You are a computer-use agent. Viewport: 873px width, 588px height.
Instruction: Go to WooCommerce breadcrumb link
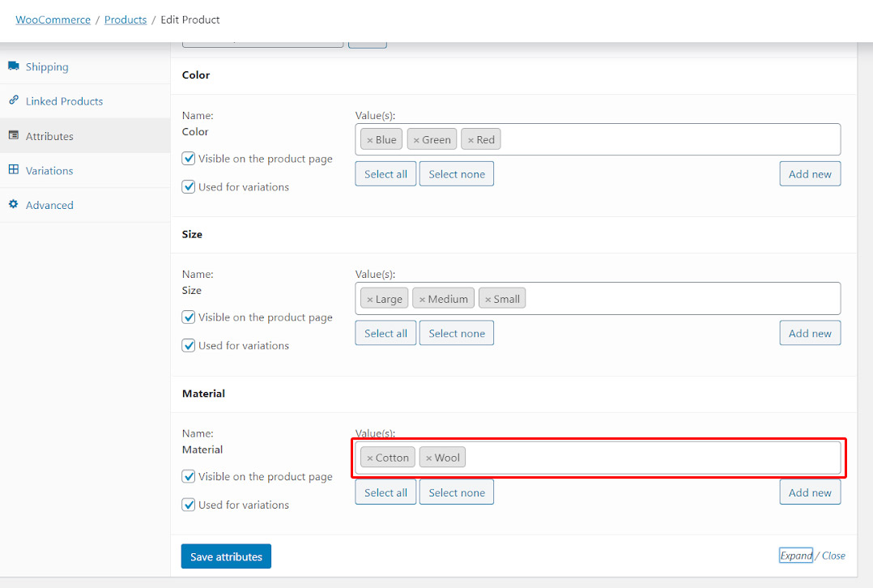pos(53,19)
